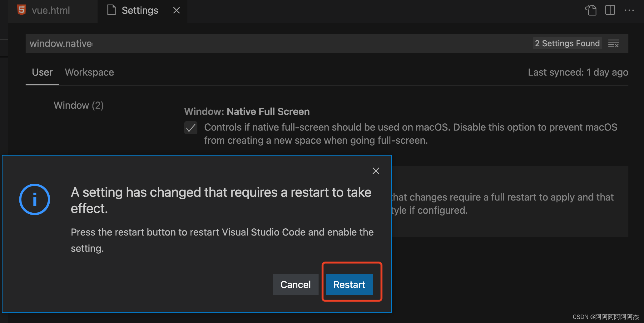Close the Settings tab
The width and height of the screenshot is (644, 323).
(x=176, y=10)
